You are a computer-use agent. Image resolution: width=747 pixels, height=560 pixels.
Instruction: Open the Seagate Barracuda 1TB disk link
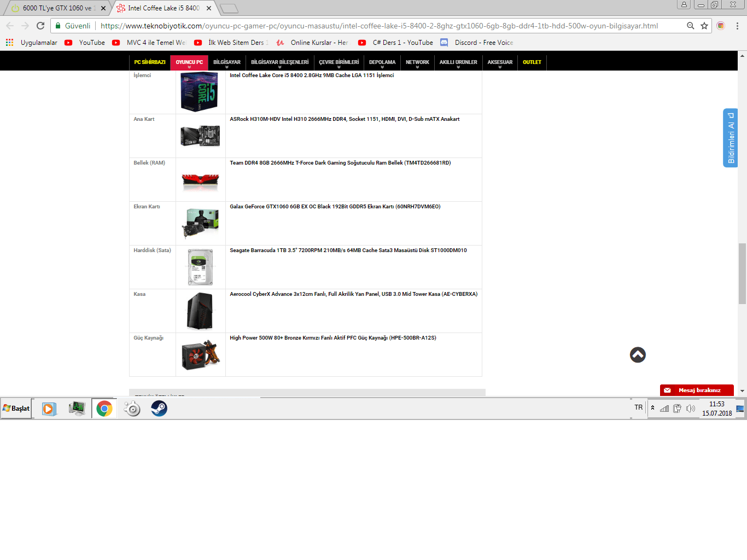coord(348,250)
